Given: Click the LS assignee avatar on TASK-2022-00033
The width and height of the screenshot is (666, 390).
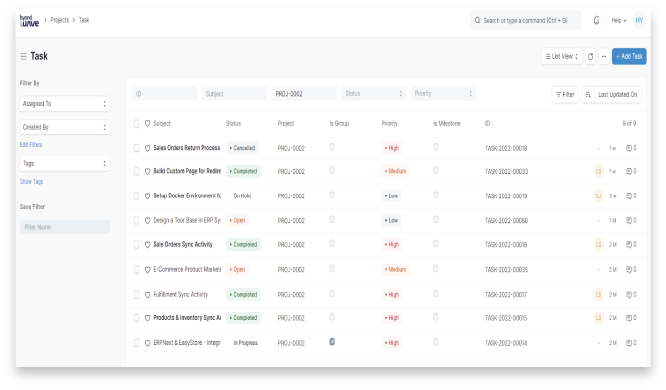Looking at the screenshot, I should [x=598, y=171].
